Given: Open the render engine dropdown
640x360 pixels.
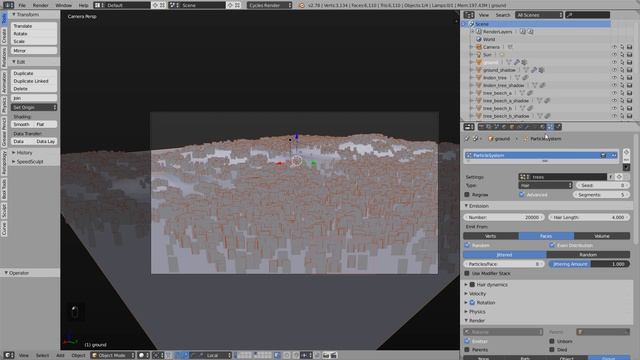Looking at the screenshot, I should pos(270,5).
